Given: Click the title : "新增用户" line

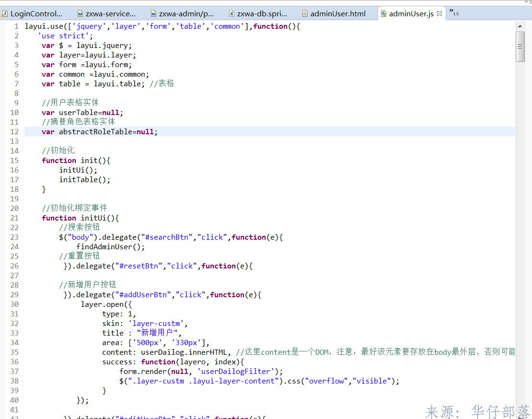Looking at the screenshot, I should click(142, 333).
